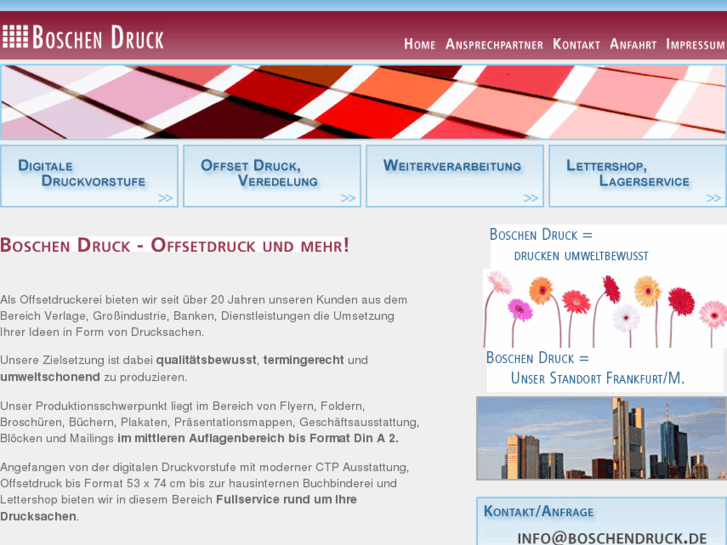Open the Impressum page
This screenshot has height=545, width=727.
(x=695, y=44)
